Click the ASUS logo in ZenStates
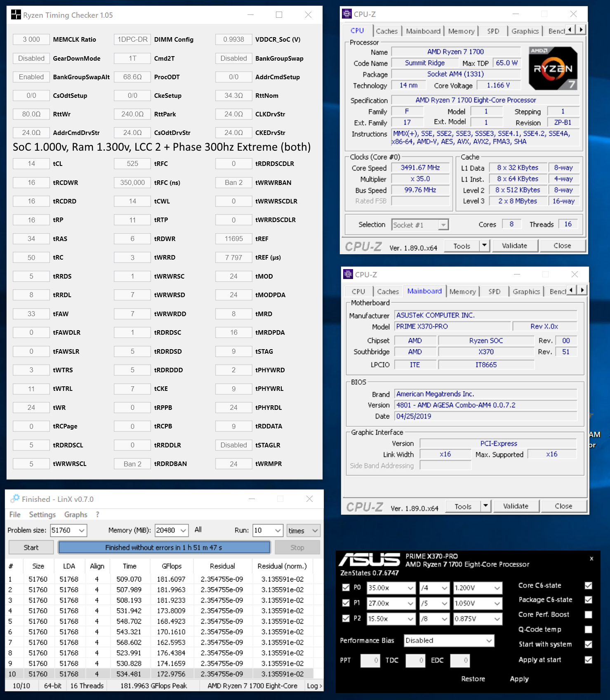Viewport: 610px width, 700px height. (370, 560)
